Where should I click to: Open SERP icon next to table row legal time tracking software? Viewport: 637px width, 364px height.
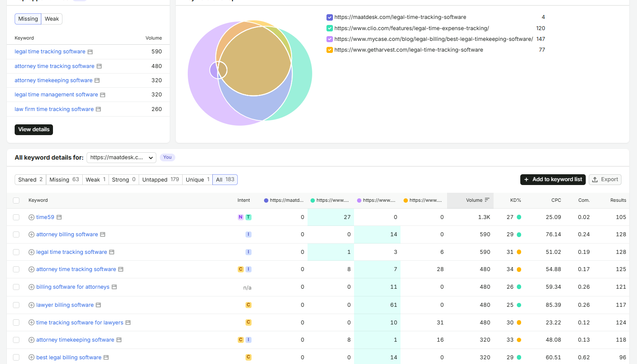112,252
